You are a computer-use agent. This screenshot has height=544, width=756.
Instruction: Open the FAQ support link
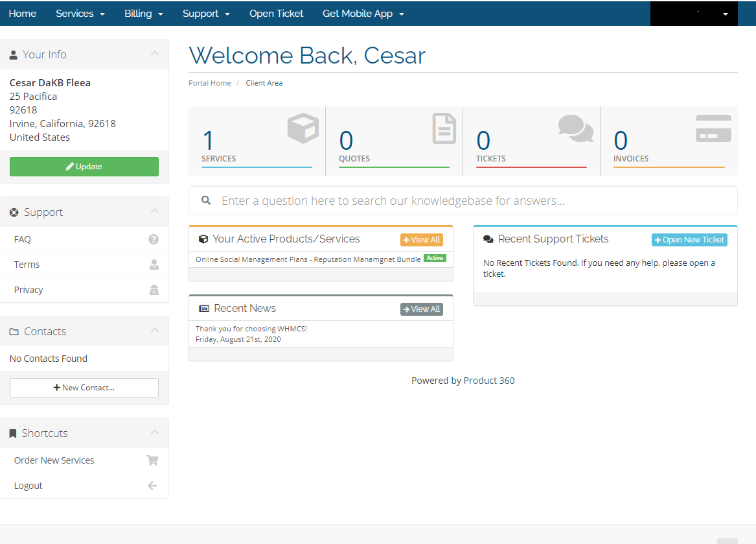click(x=84, y=239)
